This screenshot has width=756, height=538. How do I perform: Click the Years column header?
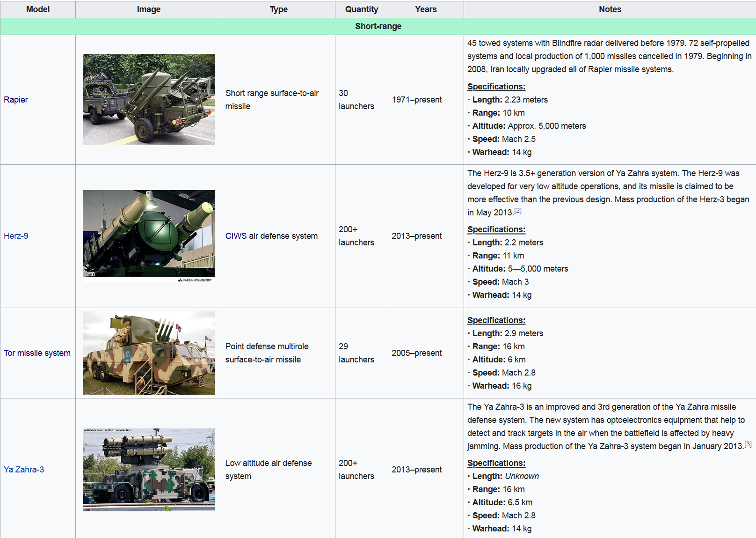(x=426, y=9)
